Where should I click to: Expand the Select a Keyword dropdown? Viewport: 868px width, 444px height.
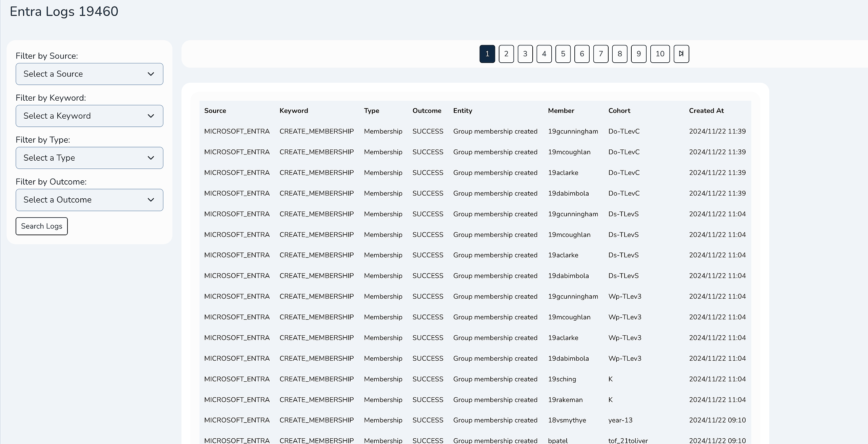coord(90,116)
